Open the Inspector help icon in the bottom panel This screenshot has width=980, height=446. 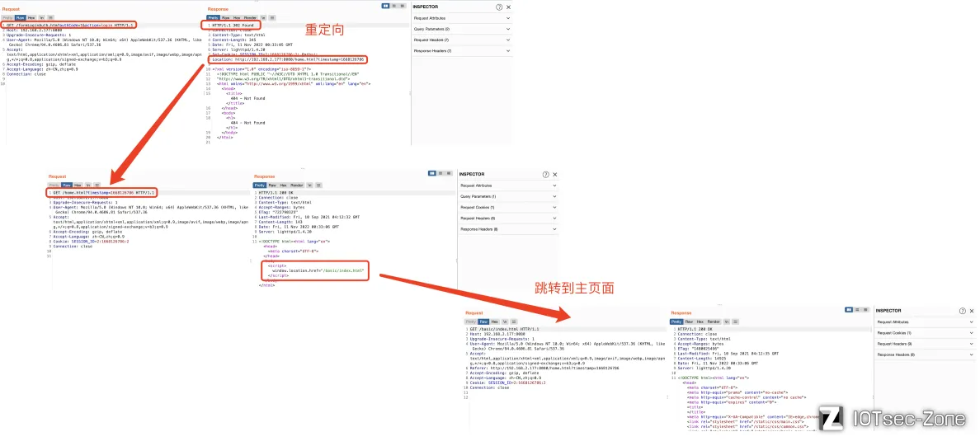pos(962,311)
